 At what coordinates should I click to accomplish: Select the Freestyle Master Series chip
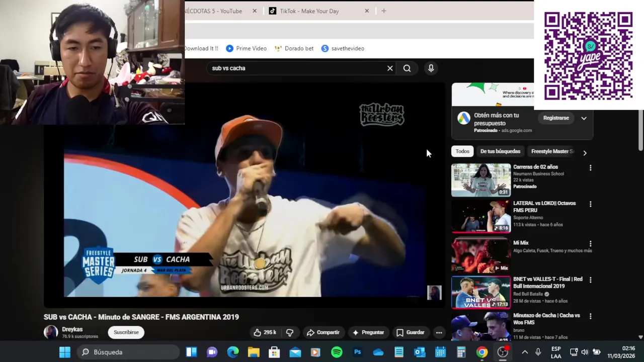pos(552,151)
